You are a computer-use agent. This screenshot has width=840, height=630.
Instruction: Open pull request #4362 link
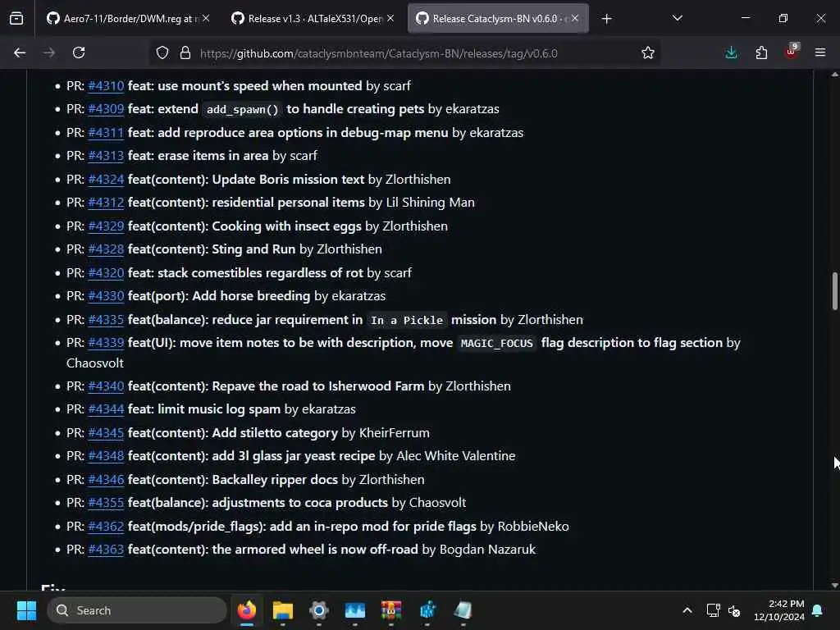(106, 527)
